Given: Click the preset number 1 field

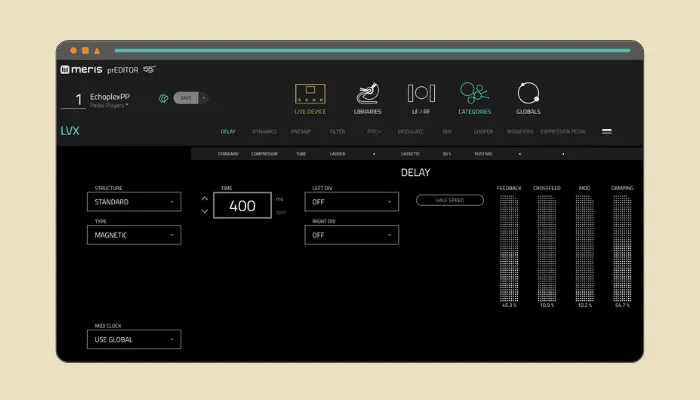Looking at the screenshot, I should tap(74, 99).
